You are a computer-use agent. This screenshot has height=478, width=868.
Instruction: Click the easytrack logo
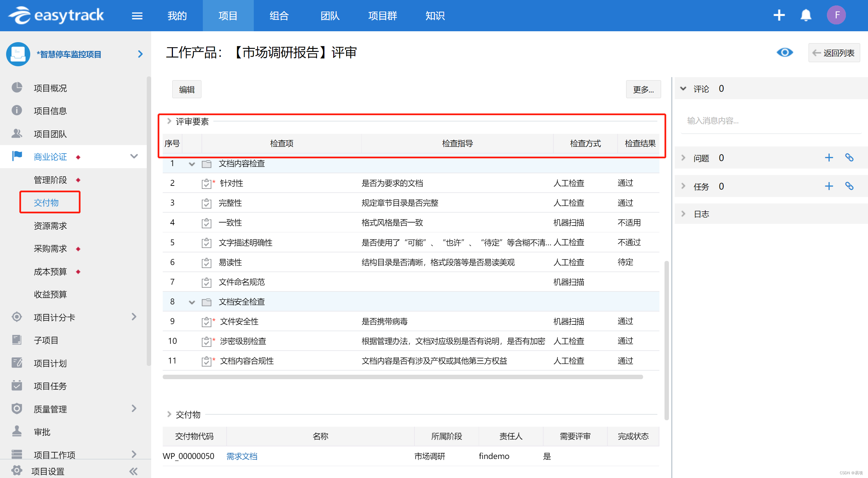[x=56, y=15]
